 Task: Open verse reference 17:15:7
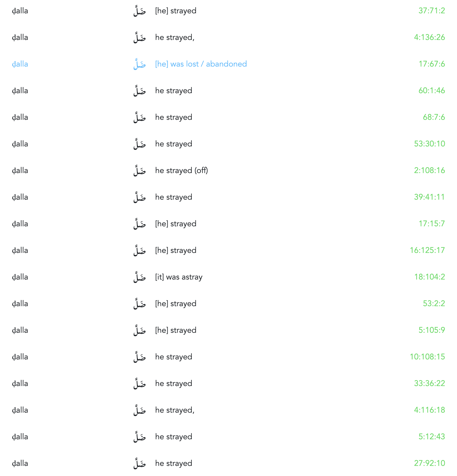click(431, 224)
